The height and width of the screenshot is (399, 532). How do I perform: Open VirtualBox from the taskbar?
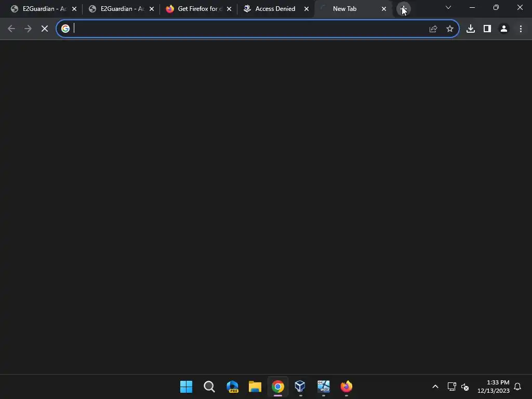300,387
